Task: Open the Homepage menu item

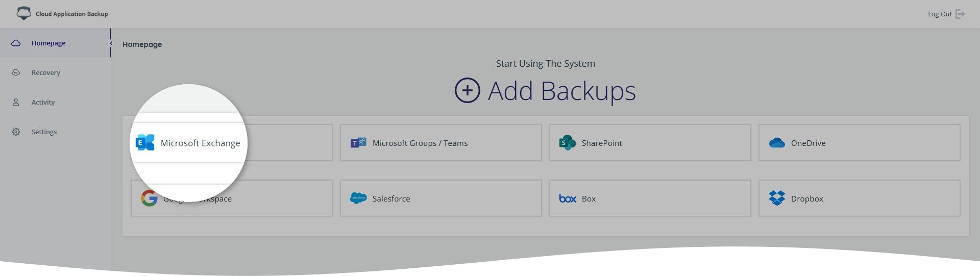Action: tap(55, 43)
